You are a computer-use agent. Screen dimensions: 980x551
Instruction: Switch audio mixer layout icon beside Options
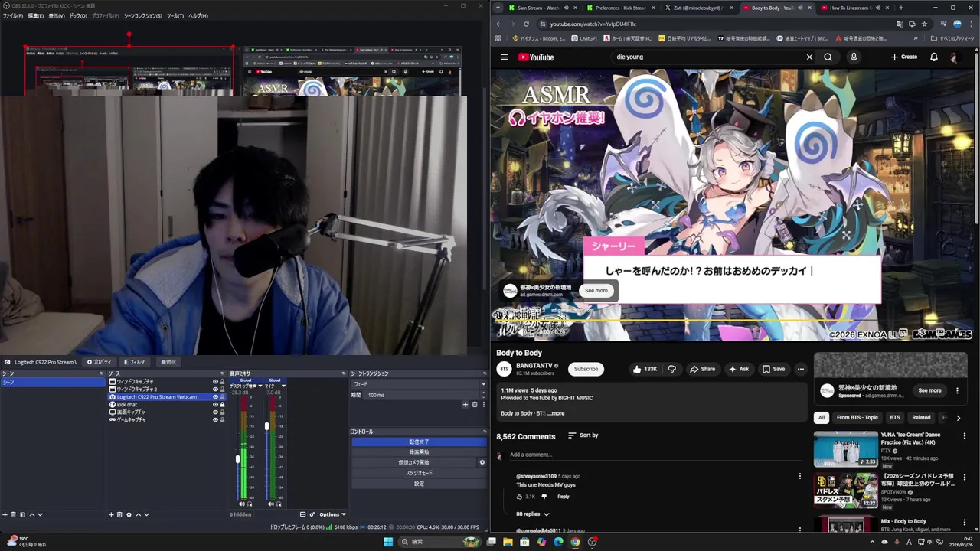pos(302,514)
